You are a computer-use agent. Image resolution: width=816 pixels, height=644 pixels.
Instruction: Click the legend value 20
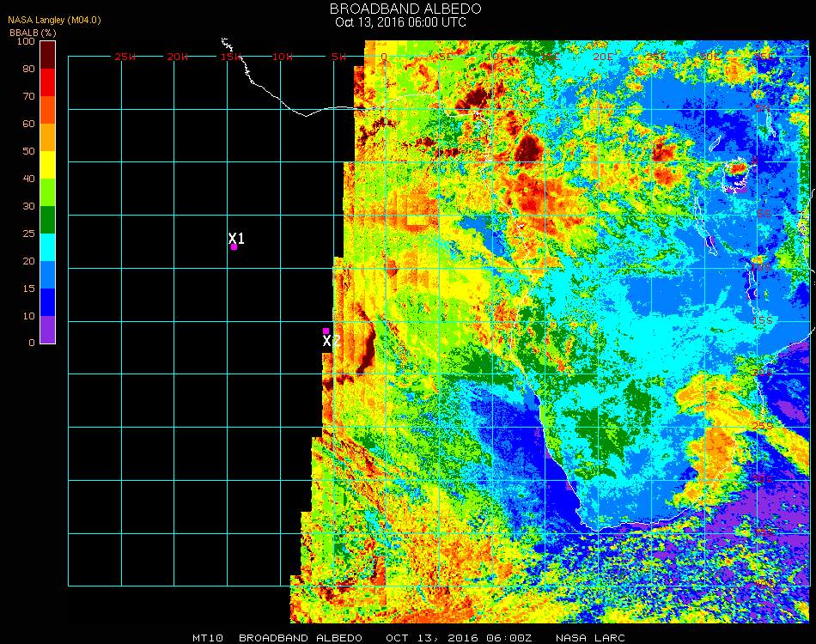(28, 261)
